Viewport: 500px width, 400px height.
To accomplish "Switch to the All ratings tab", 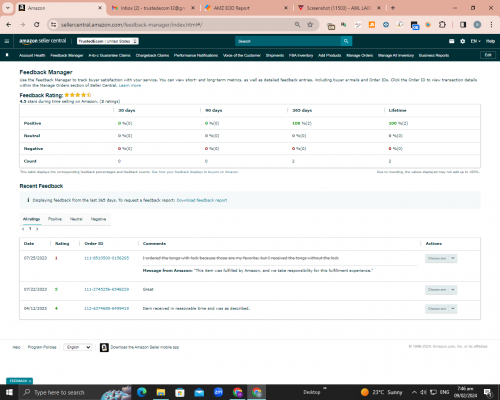I will pyautogui.click(x=31, y=219).
